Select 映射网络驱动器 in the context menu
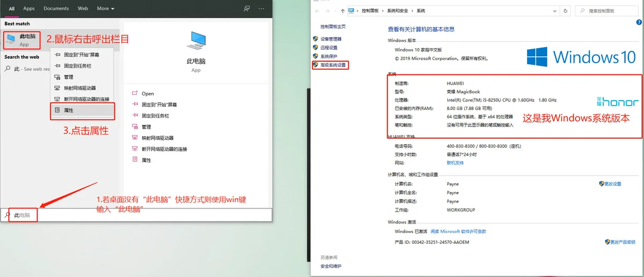 point(83,88)
